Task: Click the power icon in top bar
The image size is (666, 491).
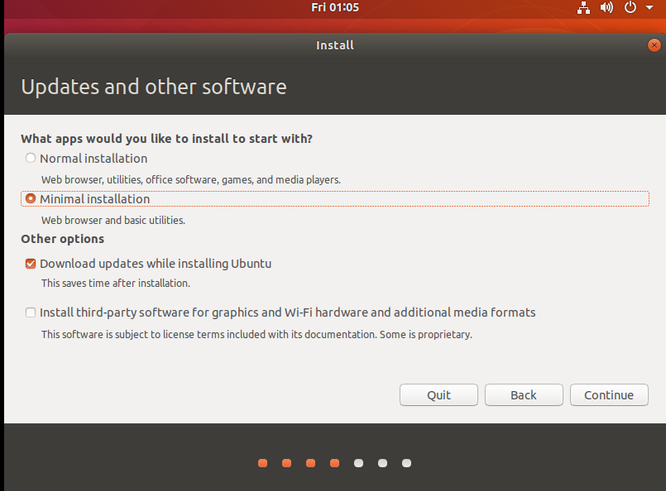Action: click(630, 8)
